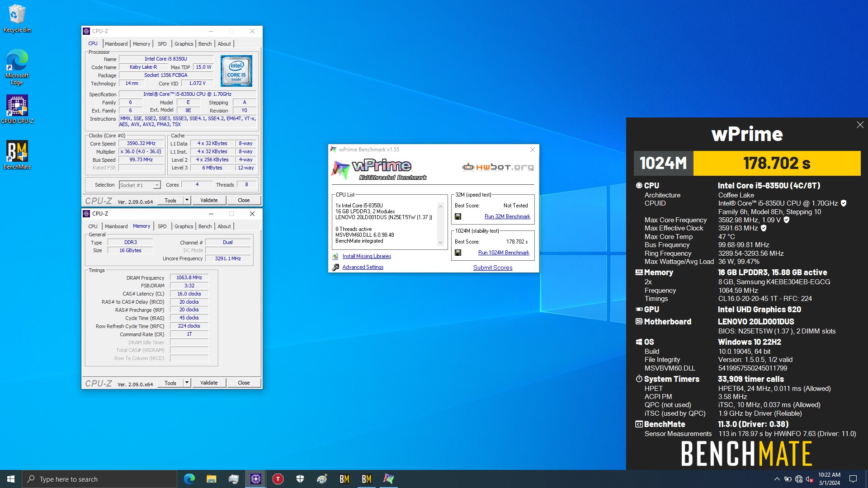Open Windows Security shield in taskbar
This screenshot has width=868, height=488.
point(300,479)
